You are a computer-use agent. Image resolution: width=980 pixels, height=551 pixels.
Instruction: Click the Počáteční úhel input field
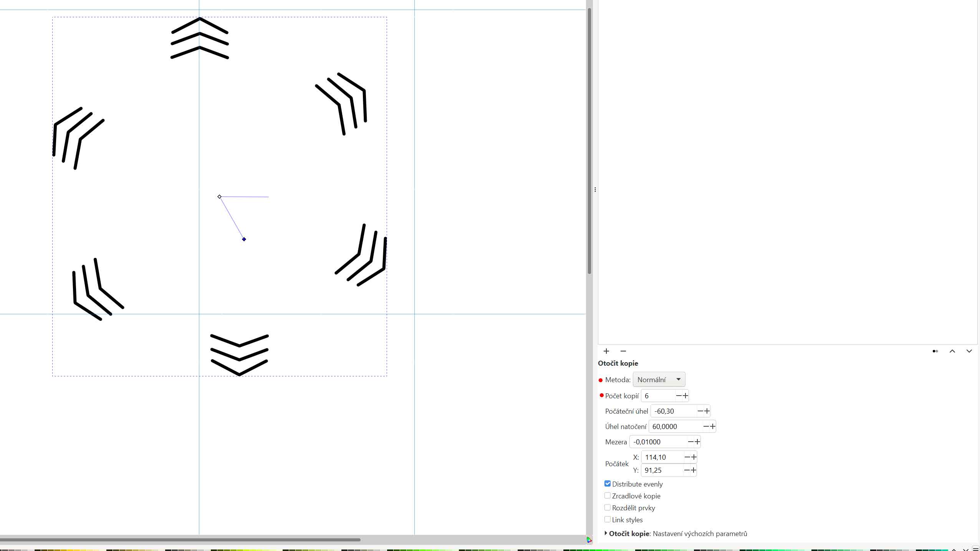click(x=673, y=411)
